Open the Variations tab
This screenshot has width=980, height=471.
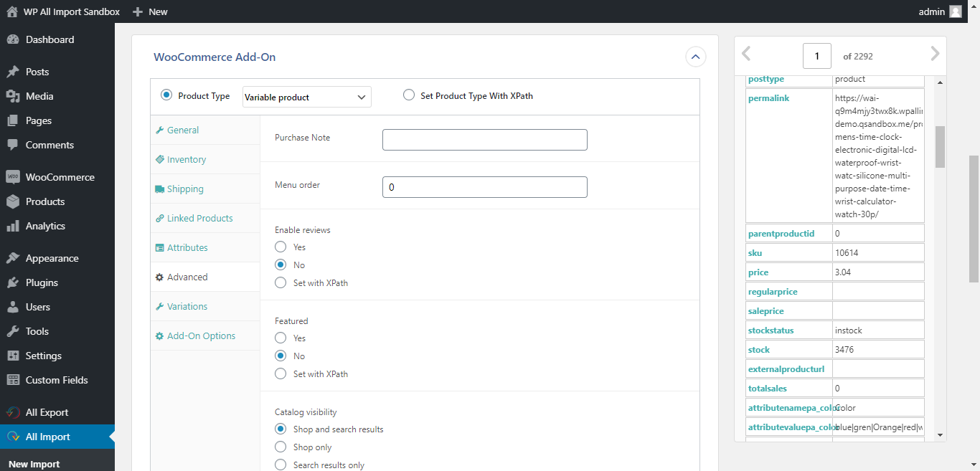point(205,307)
